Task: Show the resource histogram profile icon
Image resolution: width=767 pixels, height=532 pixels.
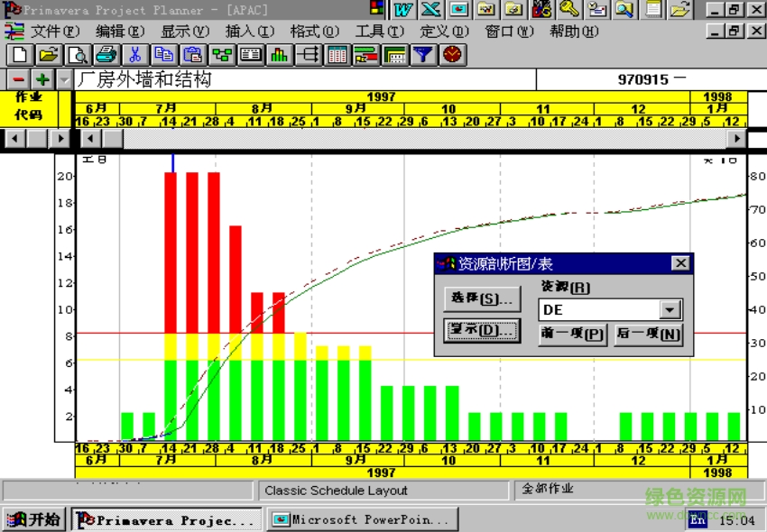Action: coord(280,54)
